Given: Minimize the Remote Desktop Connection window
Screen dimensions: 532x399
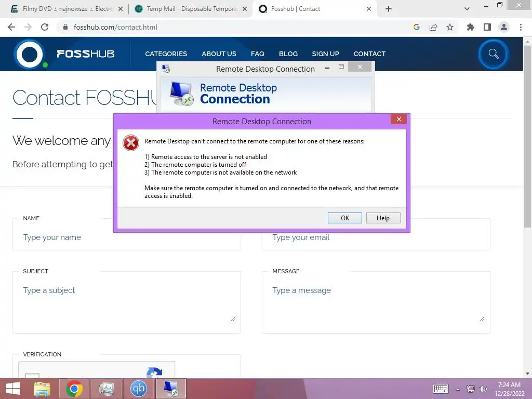Looking at the screenshot, I should click(x=327, y=68).
